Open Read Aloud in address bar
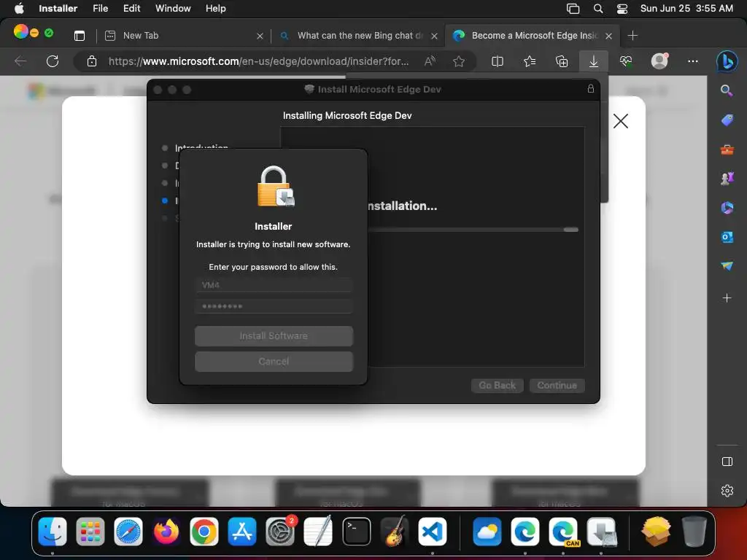The height and width of the screenshot is (560, 747). click(430, 61)
